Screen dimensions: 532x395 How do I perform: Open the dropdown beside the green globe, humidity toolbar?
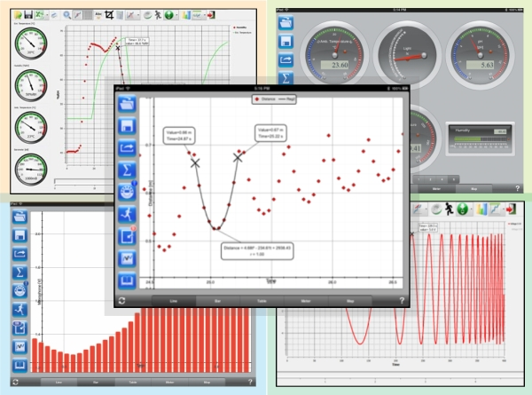click(176, 15)
